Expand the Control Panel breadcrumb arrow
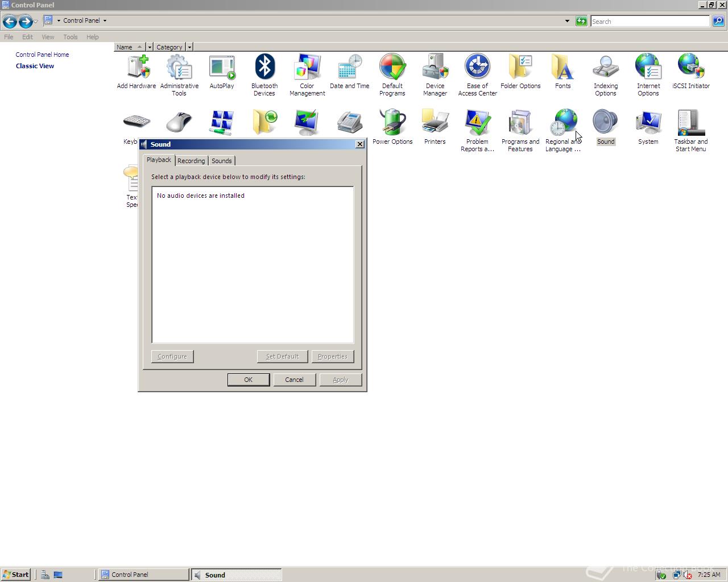This screenshot has height=582, width=728. click(105, 20)
